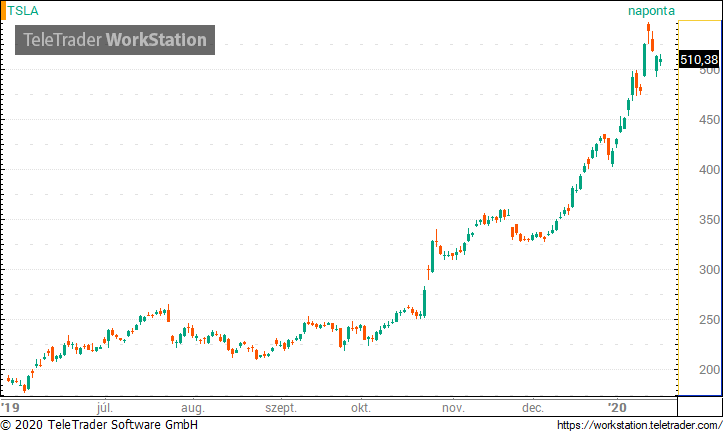Open the workstation.teletrader.com link

coord(639,425)
